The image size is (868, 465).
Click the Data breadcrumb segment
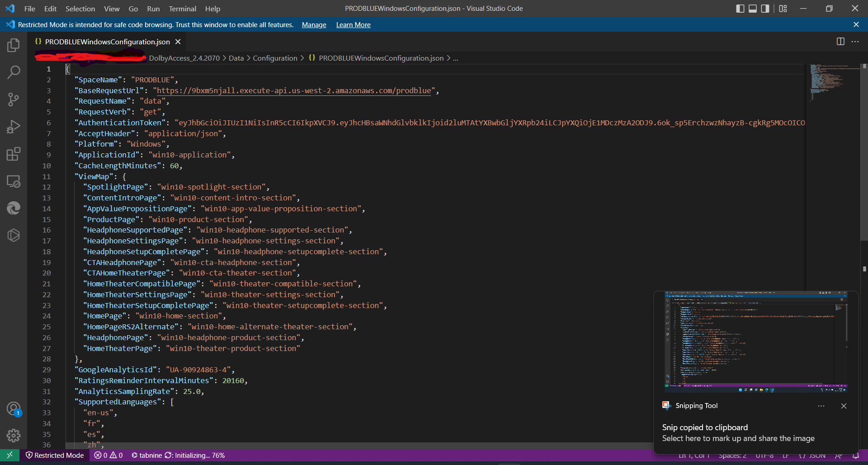click(x=236, y=58)
